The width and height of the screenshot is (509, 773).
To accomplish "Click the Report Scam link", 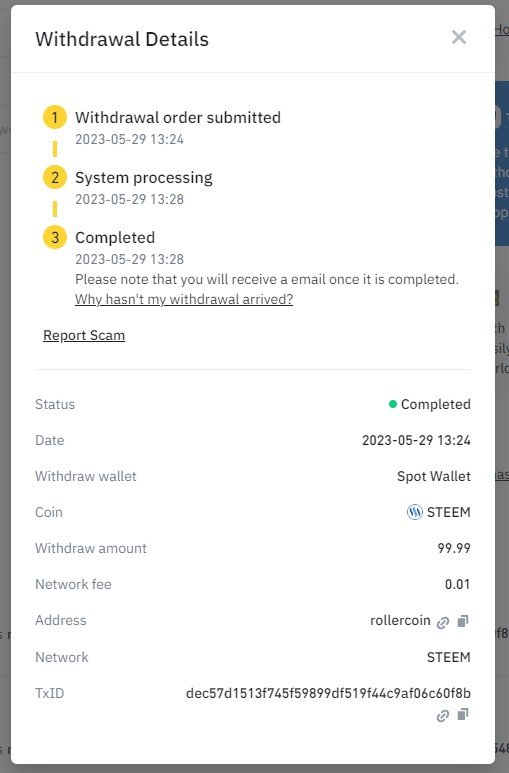I will [x=84, y=335].
